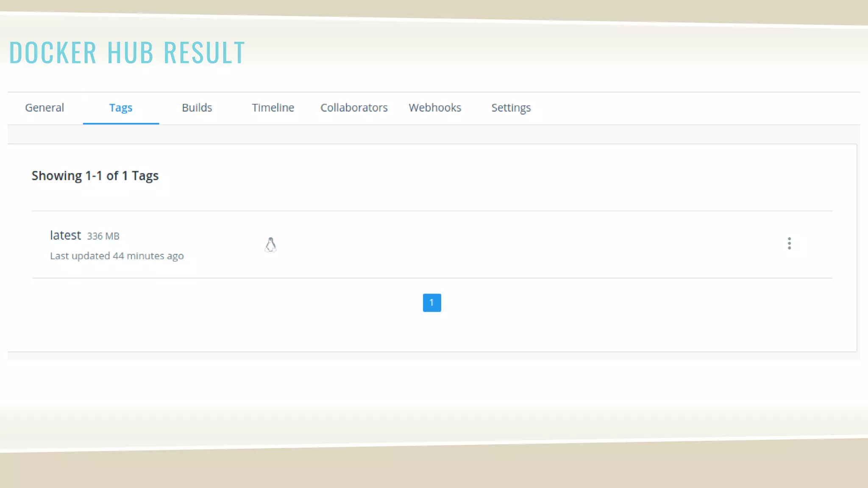Open the 'latest' tag name link
Image resolution: width=868 pixels, height=488 pixels.
point(65,235)
